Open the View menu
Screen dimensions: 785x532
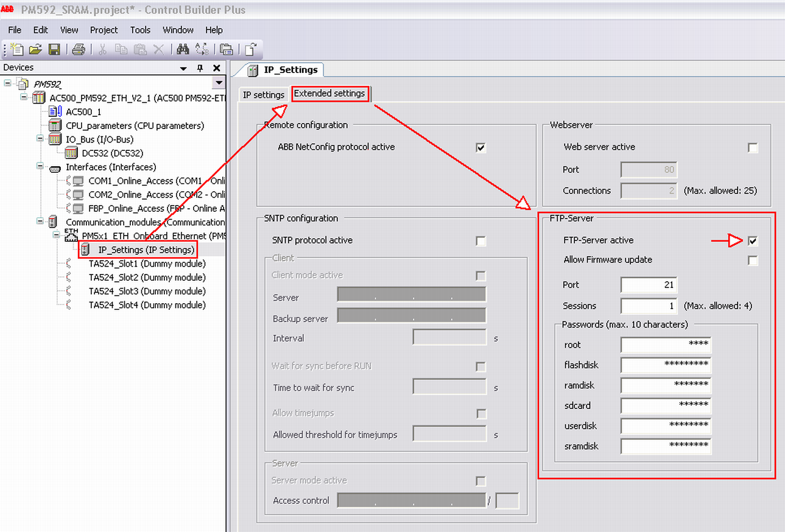[x=69, y=30]
